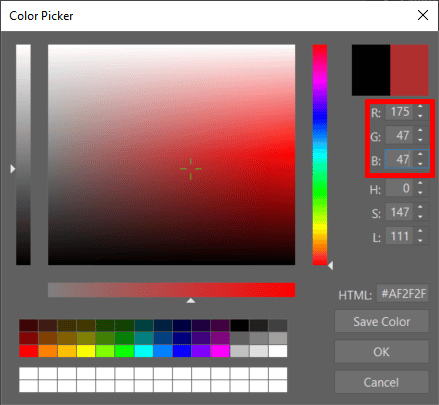Click the white triangle handle under saturation bar
Image resolution: width=439 pixels, height=405 pixels.
click(x=191, y=301)
